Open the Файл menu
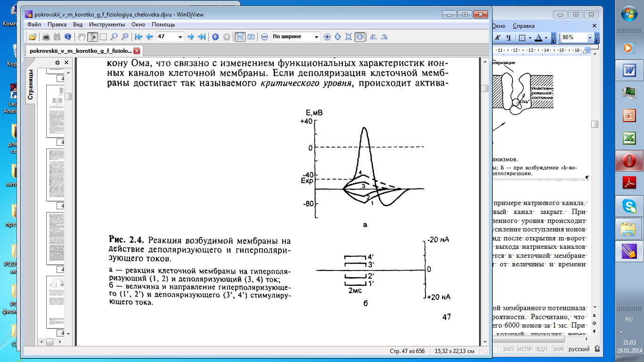 pos(34,25)
